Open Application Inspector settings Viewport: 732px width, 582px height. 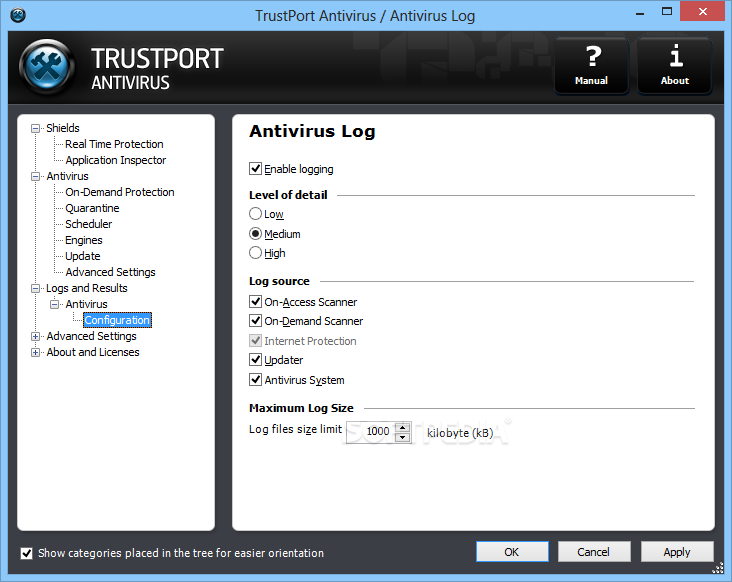tap(115, 160)
